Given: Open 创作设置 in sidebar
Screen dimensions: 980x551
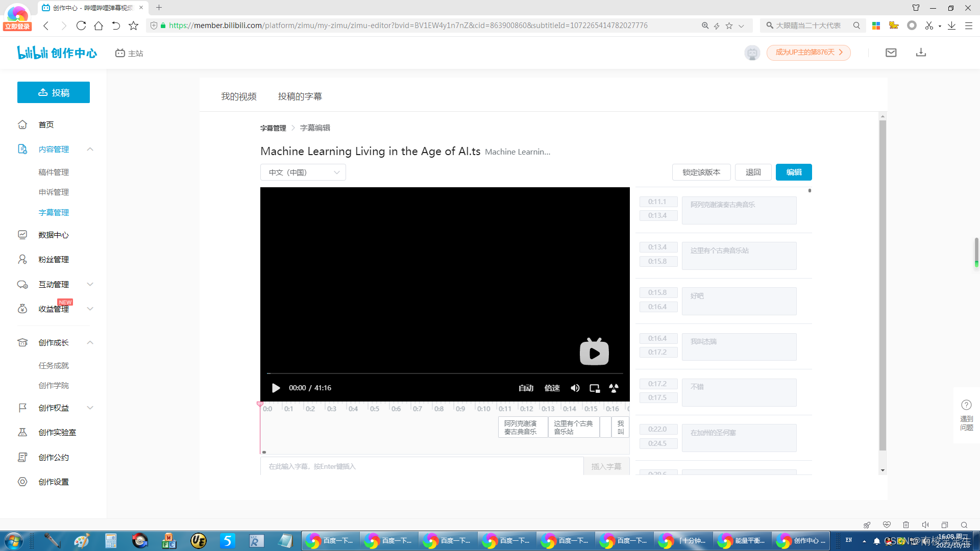Looking at the screenshot, I should 53,482.
